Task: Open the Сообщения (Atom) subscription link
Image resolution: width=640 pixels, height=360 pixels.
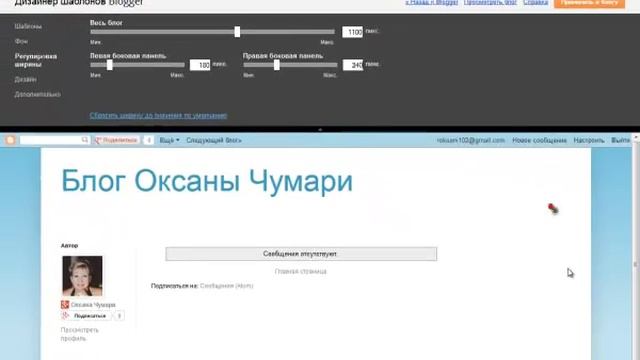Action: click(x=227, y=286)
